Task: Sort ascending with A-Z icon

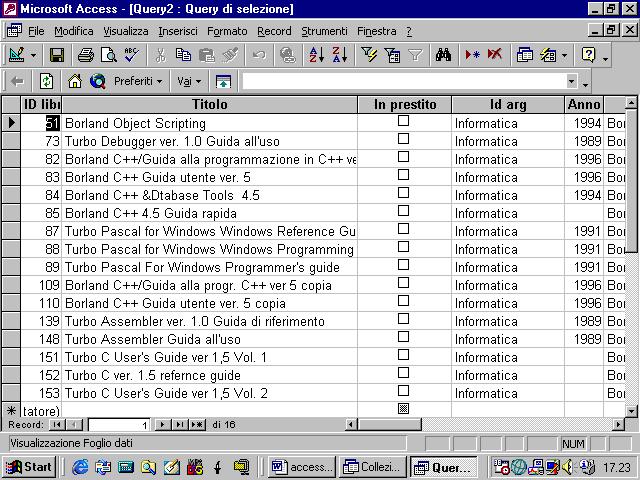Action: tap(316, 55)
